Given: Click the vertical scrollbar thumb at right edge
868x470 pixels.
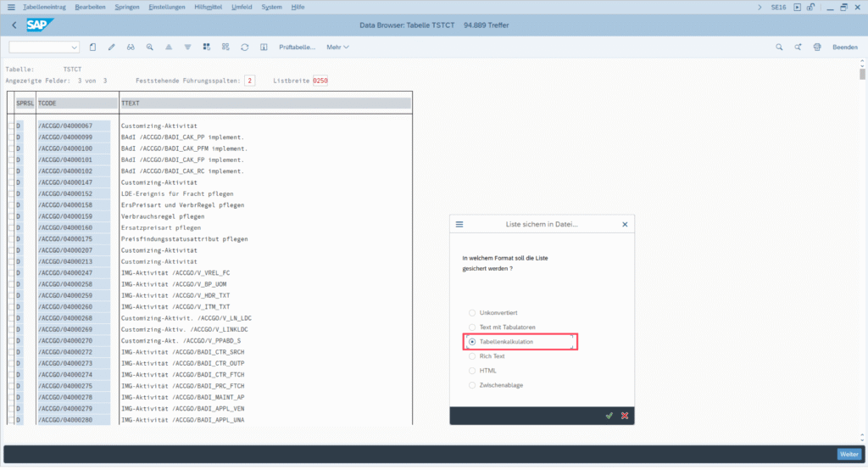Looking at the screenshot, I should click(x=862, y=75).
